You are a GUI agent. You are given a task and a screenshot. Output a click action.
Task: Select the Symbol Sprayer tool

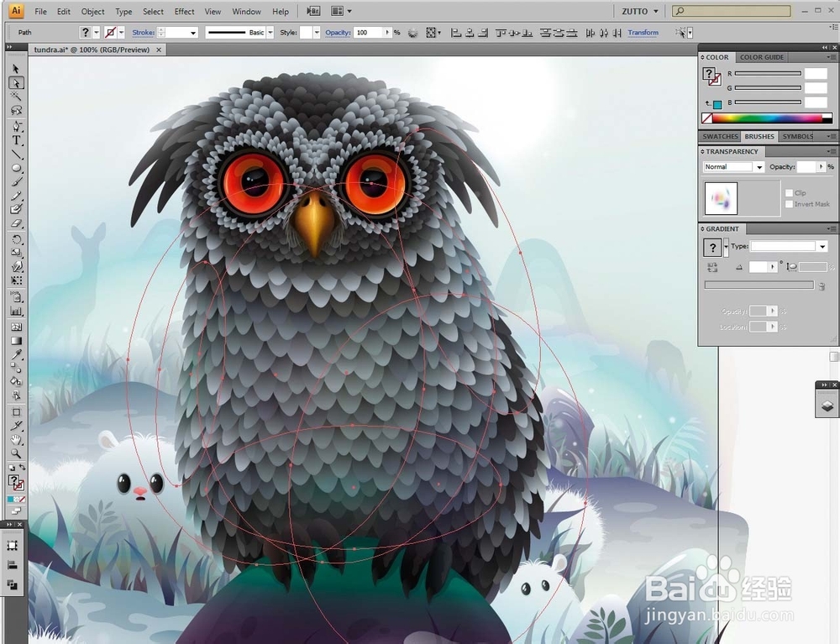pyautogui.click(x=16, y=297)
